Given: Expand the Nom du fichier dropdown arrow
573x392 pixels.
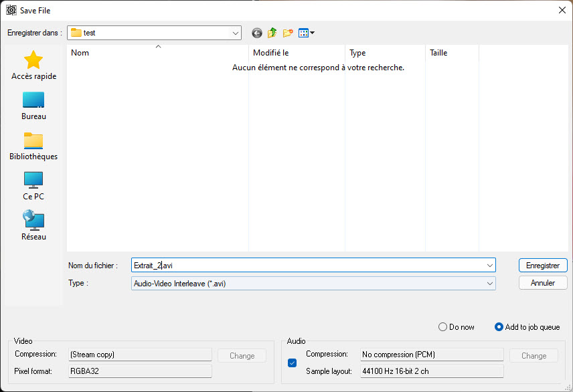Looking at the screenshot, I should [x=490, y=266].
